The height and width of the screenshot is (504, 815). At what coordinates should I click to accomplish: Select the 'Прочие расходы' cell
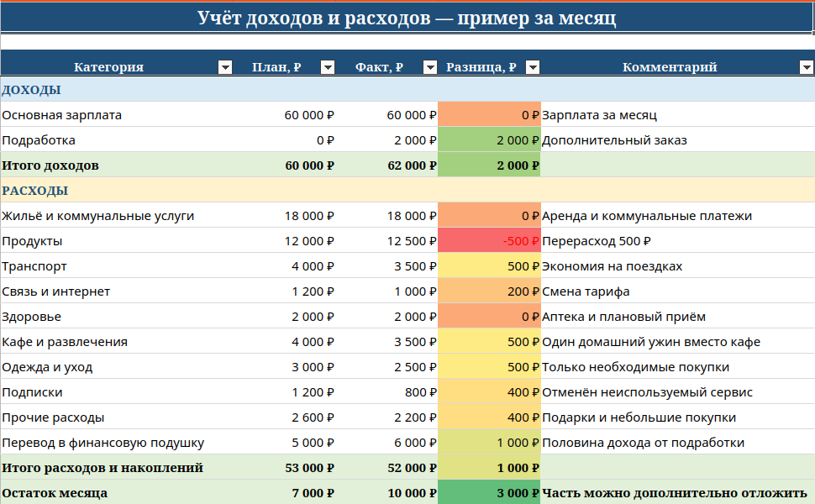click(117, 417)
